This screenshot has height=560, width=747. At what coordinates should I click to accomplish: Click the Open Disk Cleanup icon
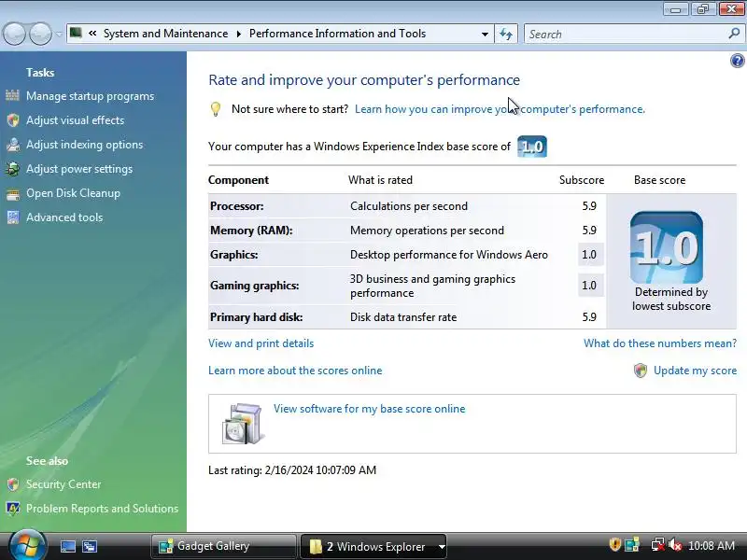13,193
